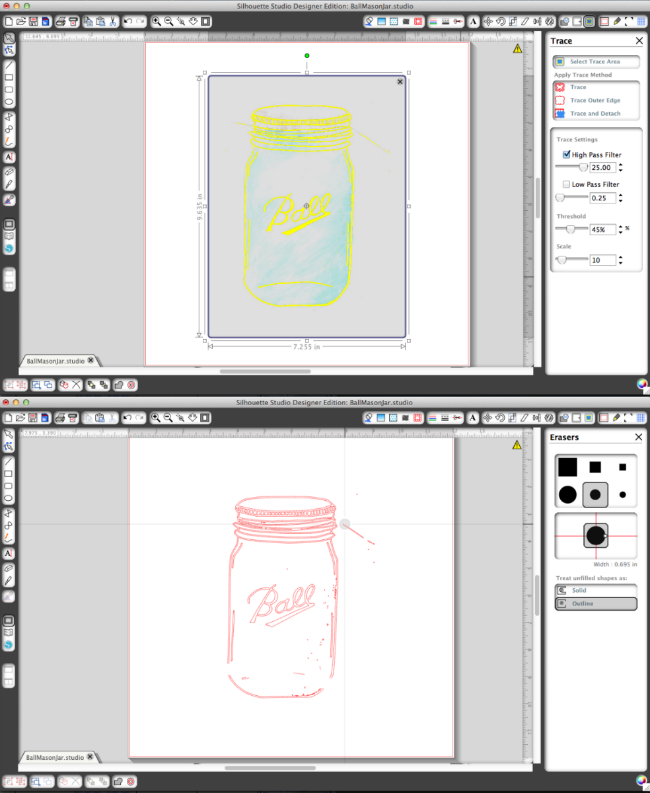This screenshot has height=793, width=650.
Task: Select Ellipse tool in top window sidebar
Action: pos(9,102)
